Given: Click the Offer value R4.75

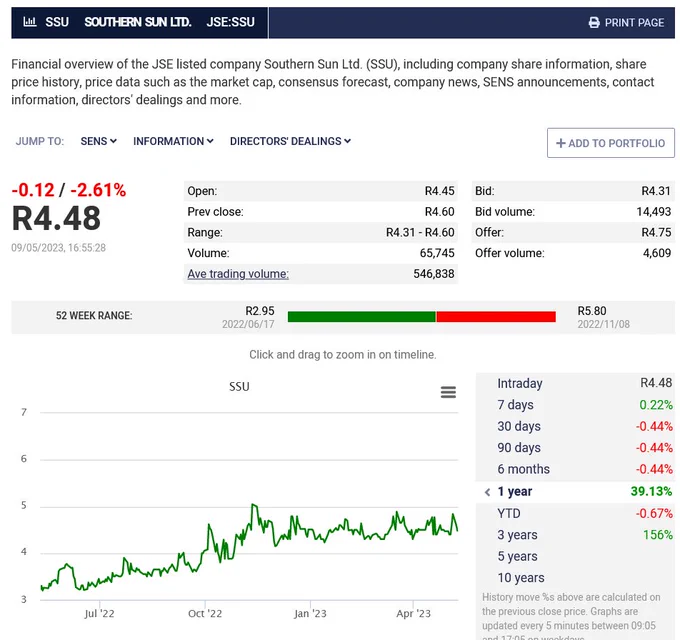Looking at the screenshot, I should click(656, 232).
